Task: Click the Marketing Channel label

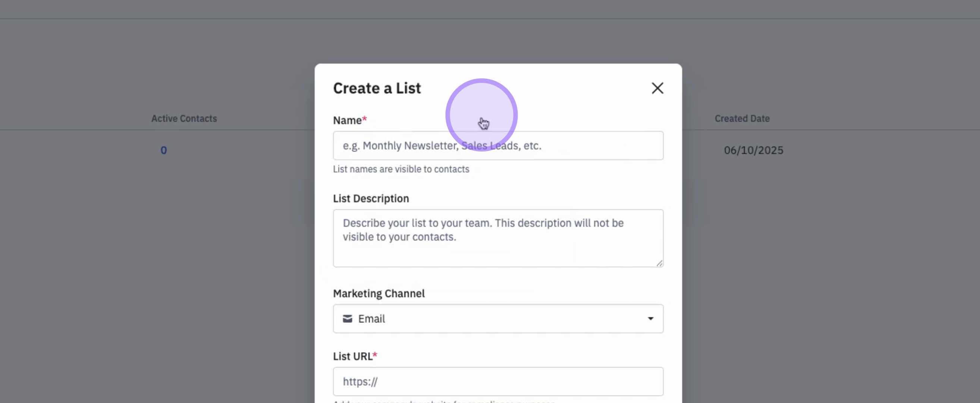Action: click(379, 293)
